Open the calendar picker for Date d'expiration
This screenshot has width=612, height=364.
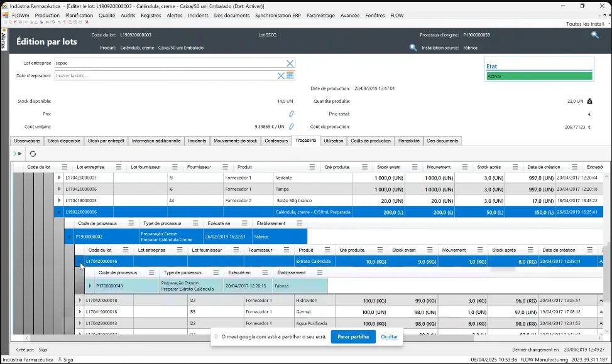(x=290, y=75)
